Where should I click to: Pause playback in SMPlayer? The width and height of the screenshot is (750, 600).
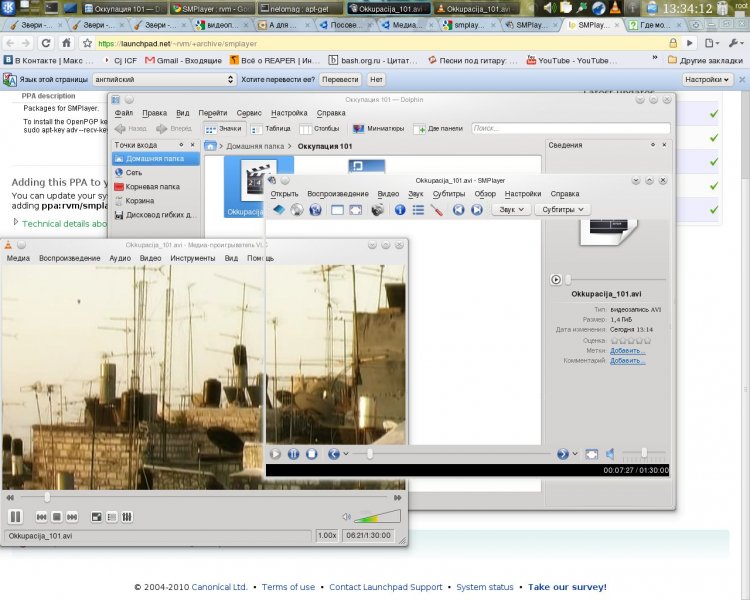click(x=293, y=454)
